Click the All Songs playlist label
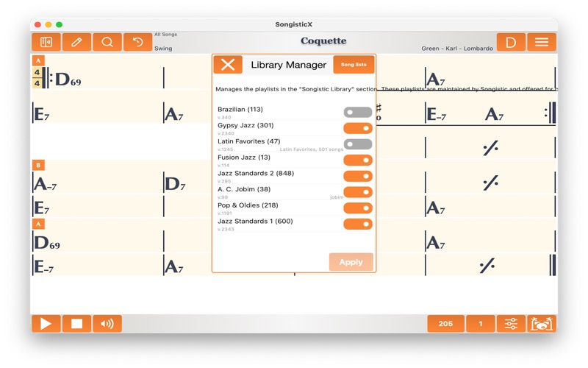588x368 pixels. pyautogui.click(x=166, y=34)
